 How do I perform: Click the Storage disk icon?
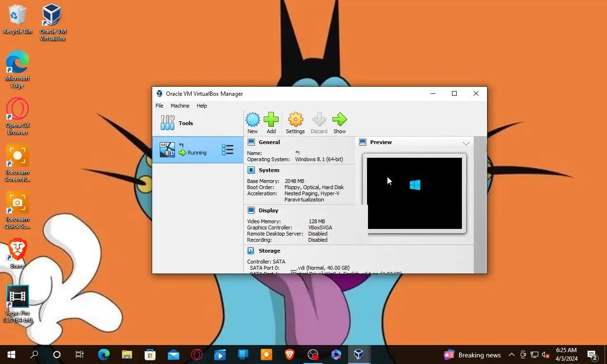pos(251,251)
